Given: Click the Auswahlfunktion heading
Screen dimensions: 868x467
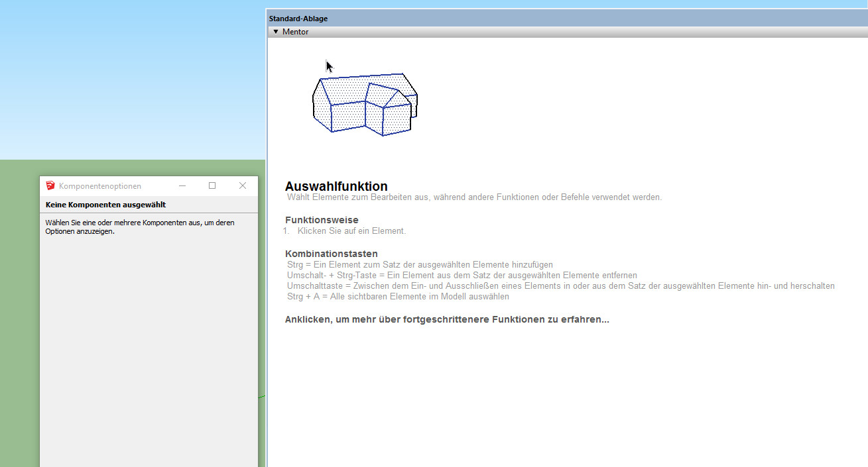Looking at the screenshot, I should 336,186.
